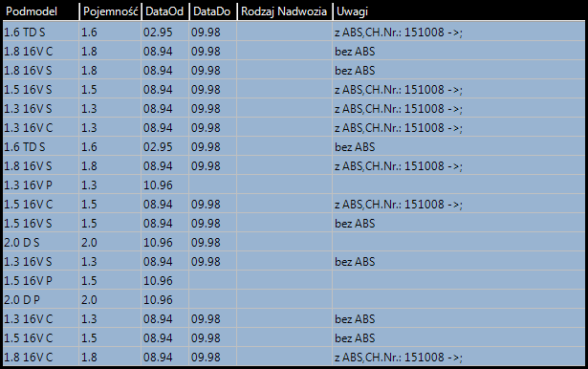Select the first 1.6 TD S row
Viewport: 588px width, 369px height.
(294, 32)
